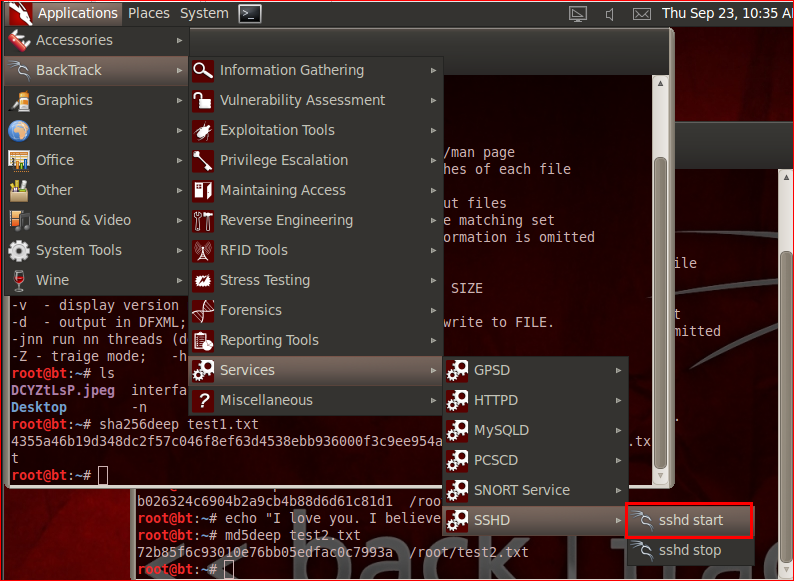This screenshot has height=581, width=794.
Task: Click the RFID Tools antenna icon
Action: coord(203,250)
